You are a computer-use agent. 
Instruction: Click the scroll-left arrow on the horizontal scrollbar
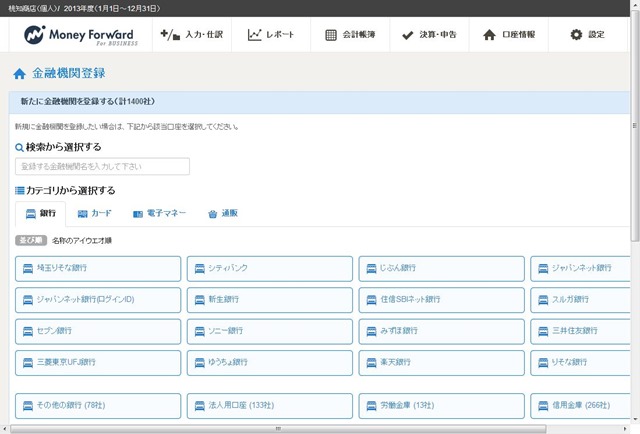click(4, 429)
